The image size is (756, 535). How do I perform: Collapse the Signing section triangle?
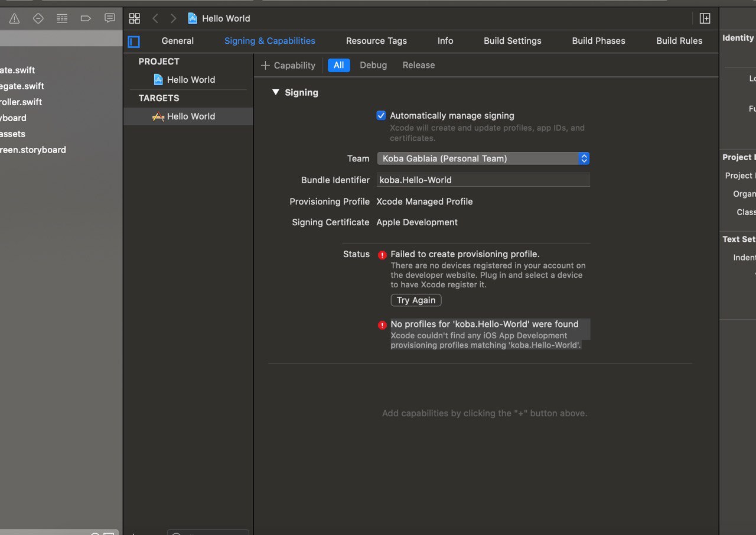point(275,92)
